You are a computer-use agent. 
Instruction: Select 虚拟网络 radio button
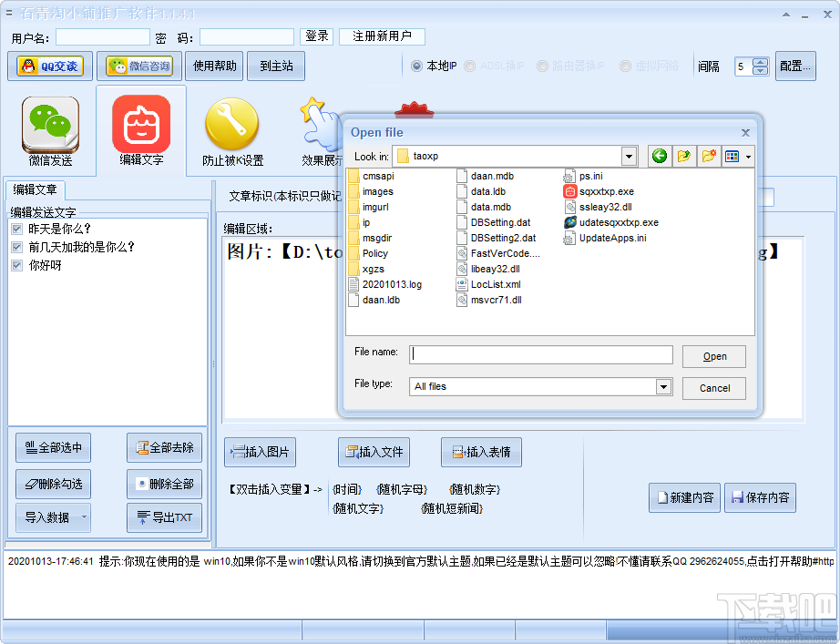[x=625, y=66]
